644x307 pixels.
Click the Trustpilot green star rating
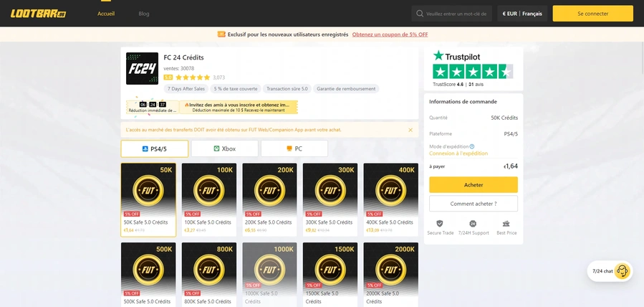473,72
